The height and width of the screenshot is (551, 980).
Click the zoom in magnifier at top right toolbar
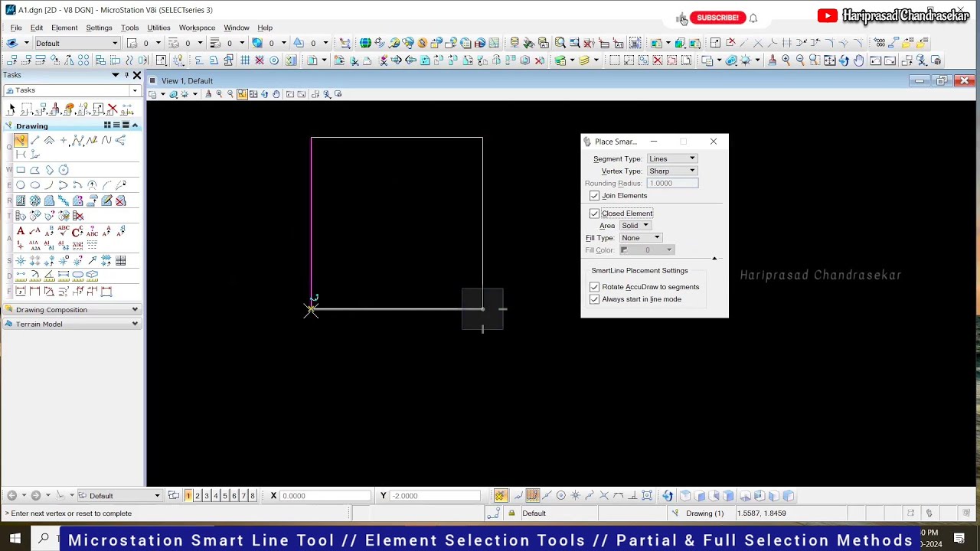pyautogui.click(x=786, y=60)
